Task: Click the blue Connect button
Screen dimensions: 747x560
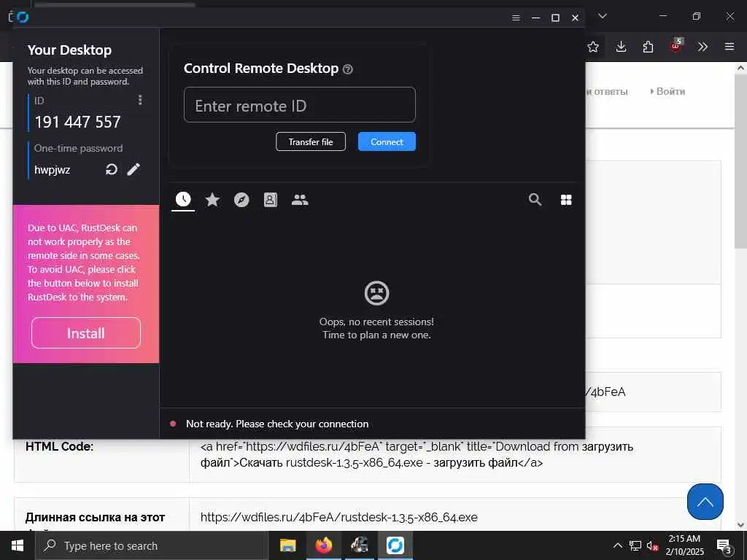Action: point(387,141)
